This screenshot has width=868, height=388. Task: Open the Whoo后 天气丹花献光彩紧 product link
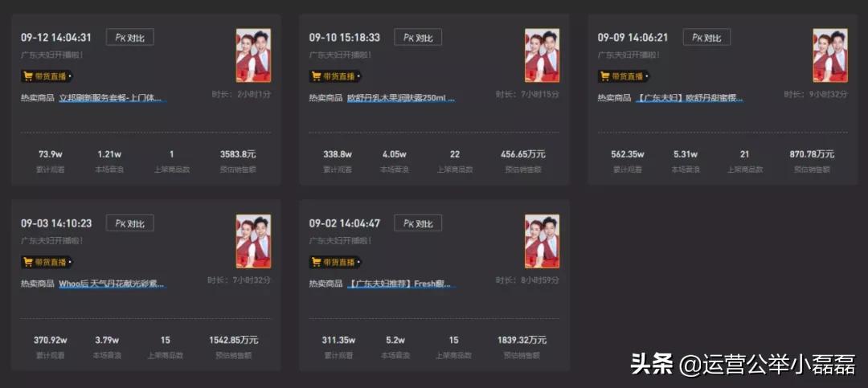pos(113,284)
